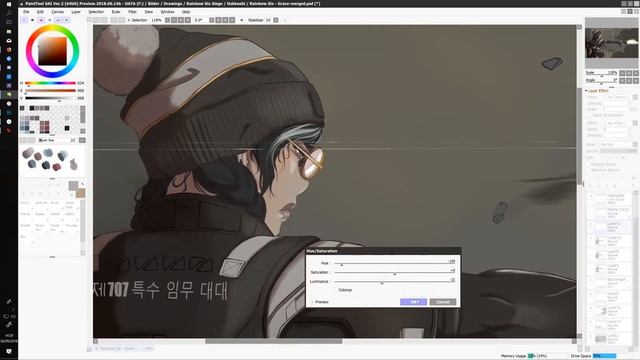
Task: Pick a color in the color wheel square
Action: 52,51
